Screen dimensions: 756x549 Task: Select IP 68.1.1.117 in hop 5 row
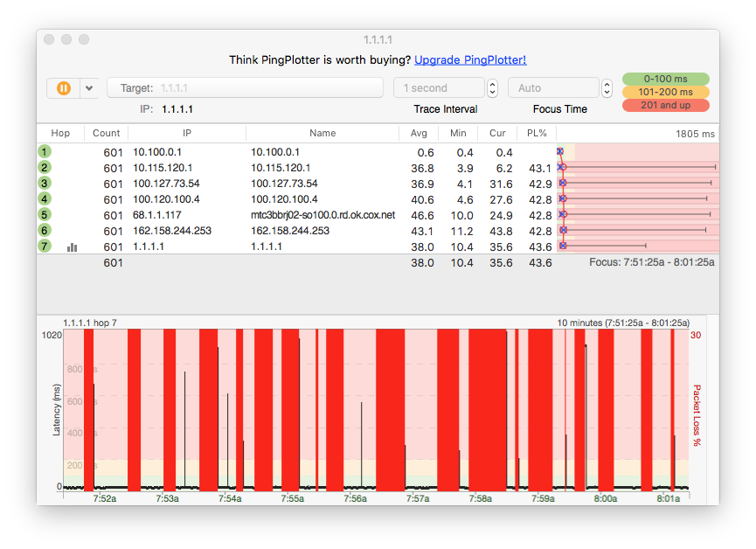coord(157,215)
